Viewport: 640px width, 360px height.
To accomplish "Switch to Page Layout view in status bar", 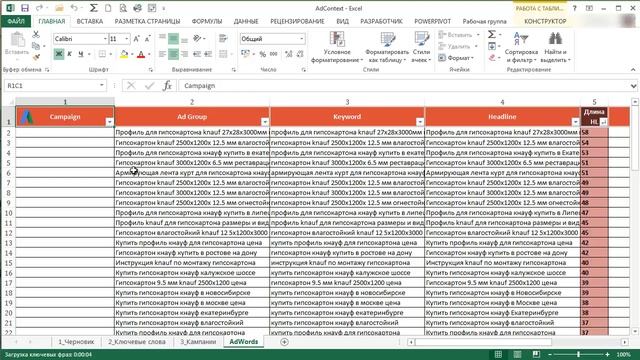I will [x=517, y=354].
